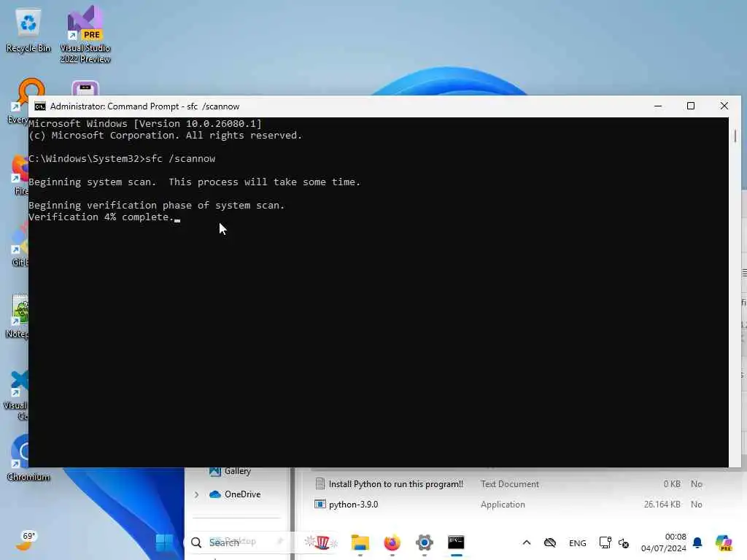This screenshot has height=560, width=747.
Task: Select 'Install Python to run this program!!' file
Action: (395, 484)
